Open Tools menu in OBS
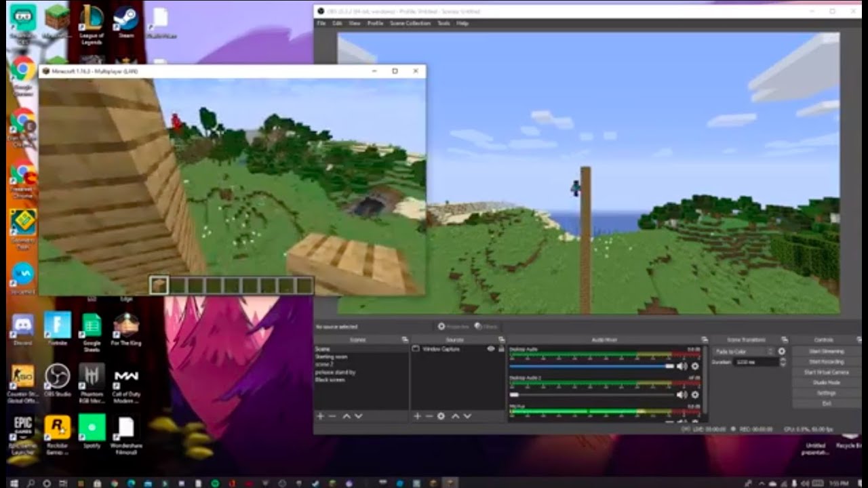 pos(443,23)
